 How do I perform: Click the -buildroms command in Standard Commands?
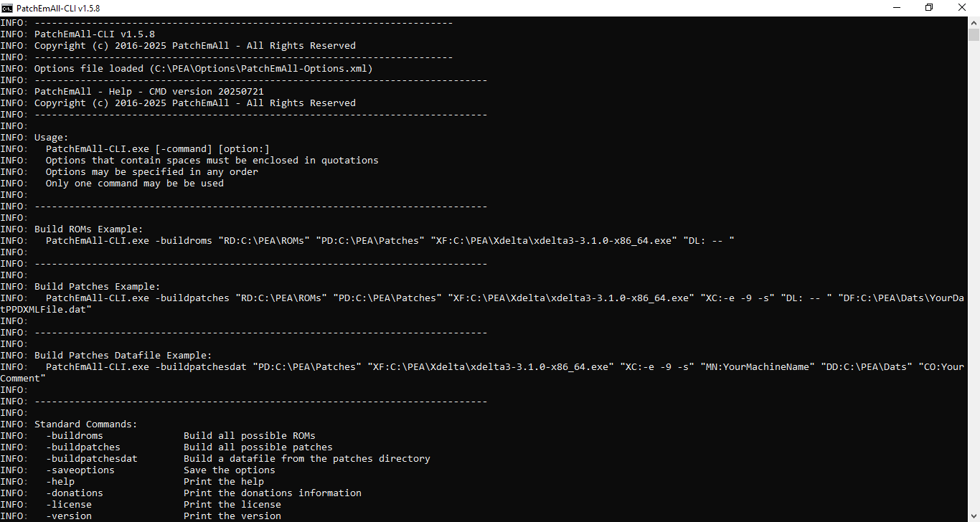point(75,436)
